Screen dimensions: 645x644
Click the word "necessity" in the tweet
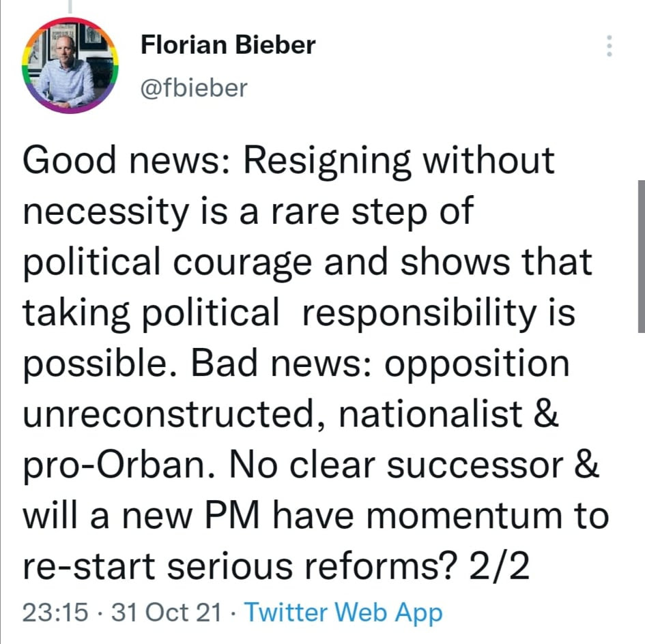click(105, 213)
